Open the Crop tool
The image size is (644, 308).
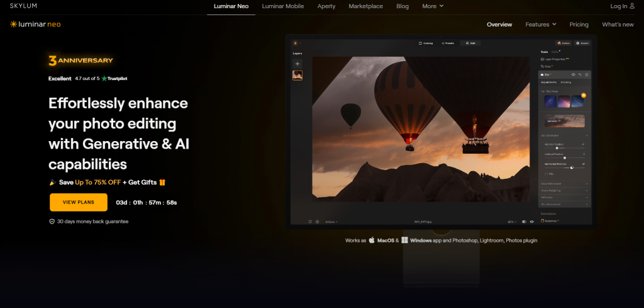(x=547, y=66)
